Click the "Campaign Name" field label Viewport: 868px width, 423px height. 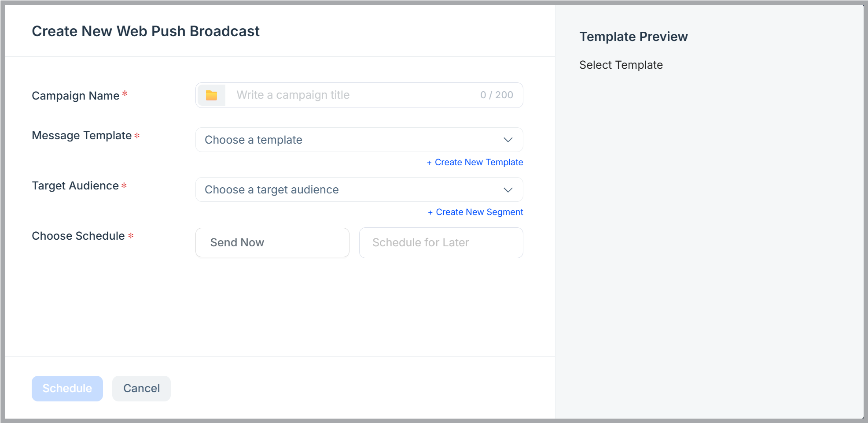[76, 96]
